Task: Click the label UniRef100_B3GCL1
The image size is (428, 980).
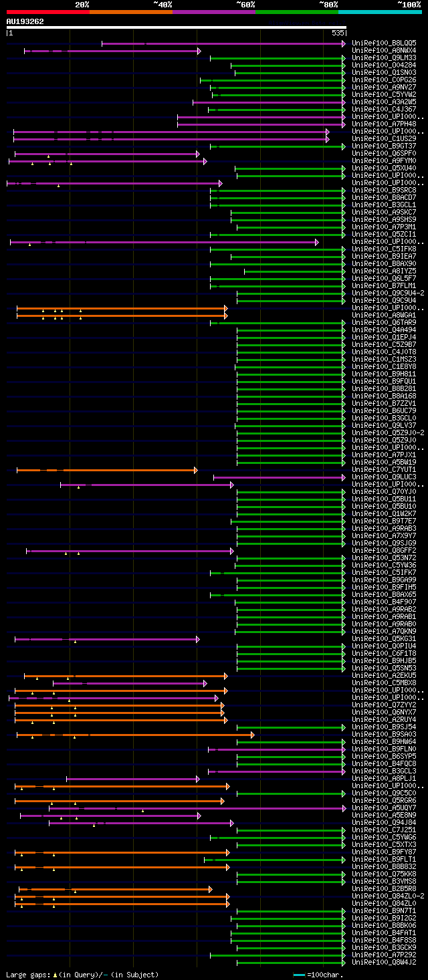Action: (x=384, y=205)
